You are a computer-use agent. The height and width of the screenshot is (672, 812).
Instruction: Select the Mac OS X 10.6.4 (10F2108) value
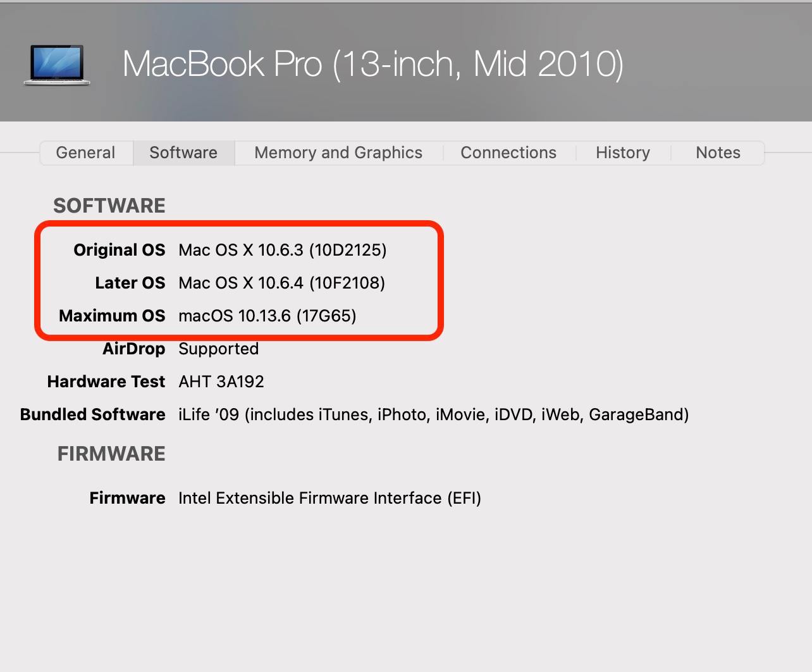282,283
